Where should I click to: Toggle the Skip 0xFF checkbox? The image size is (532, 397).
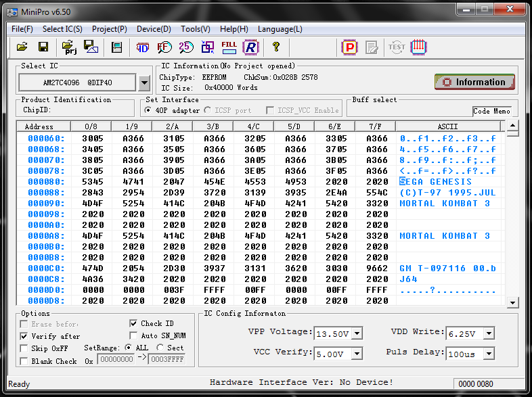click(x=24, y=348)
